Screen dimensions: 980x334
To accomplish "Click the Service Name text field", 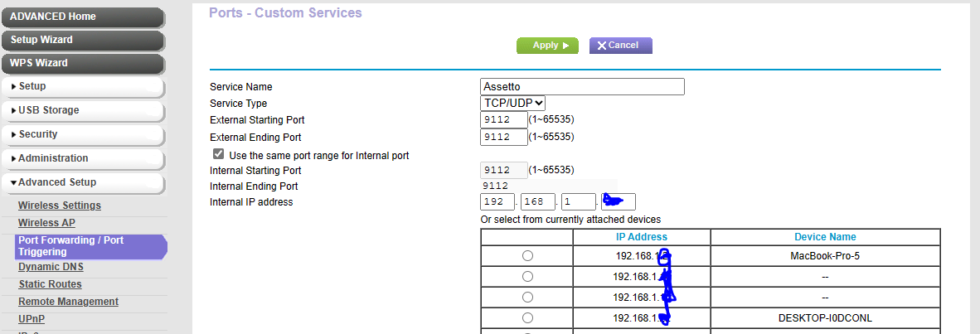I will [x=582, y=86].
